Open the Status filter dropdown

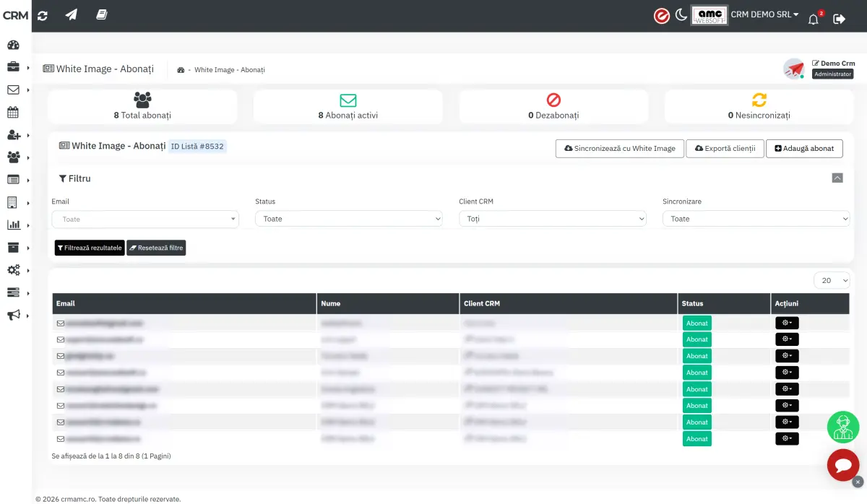(349, 219)
